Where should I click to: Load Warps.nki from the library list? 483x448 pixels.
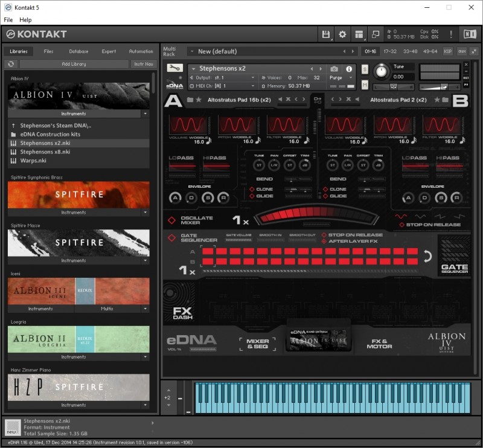(33, 161)
